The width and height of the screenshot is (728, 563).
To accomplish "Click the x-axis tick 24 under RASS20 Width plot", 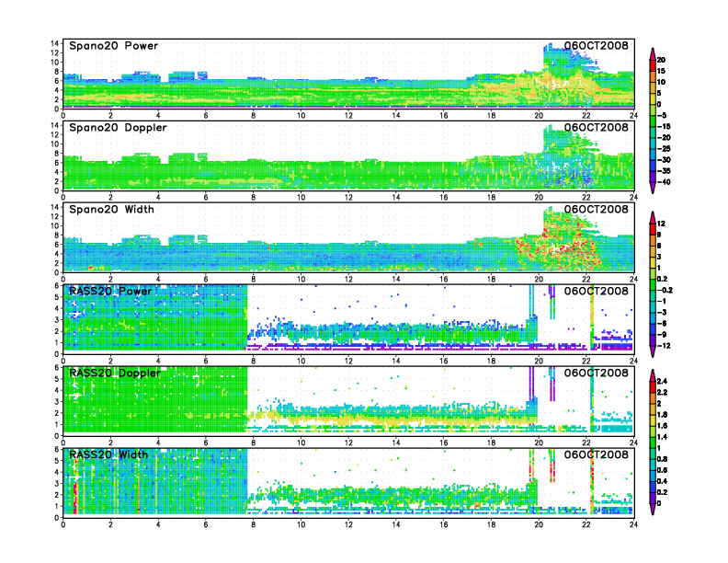I will click(633, 524).
